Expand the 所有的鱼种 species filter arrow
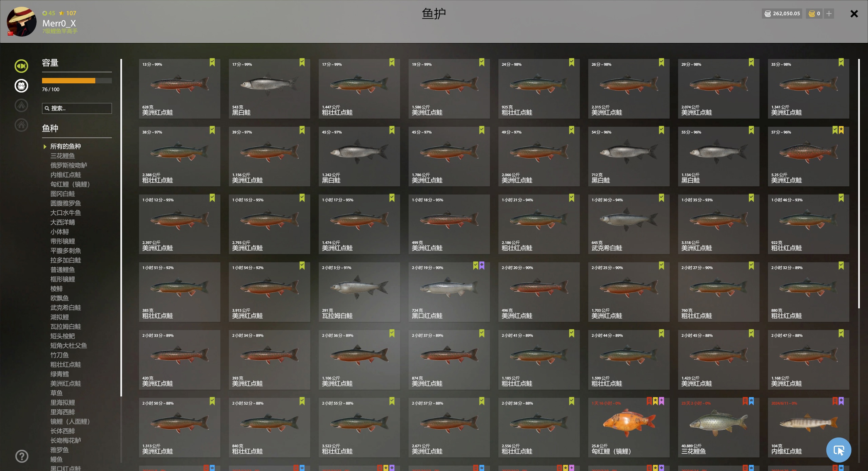 coord(45,146)
